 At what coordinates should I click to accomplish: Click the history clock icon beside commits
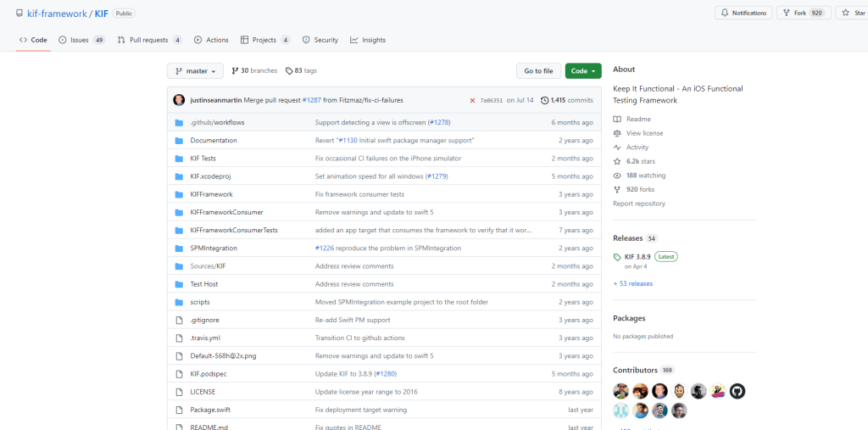(545, 100)
